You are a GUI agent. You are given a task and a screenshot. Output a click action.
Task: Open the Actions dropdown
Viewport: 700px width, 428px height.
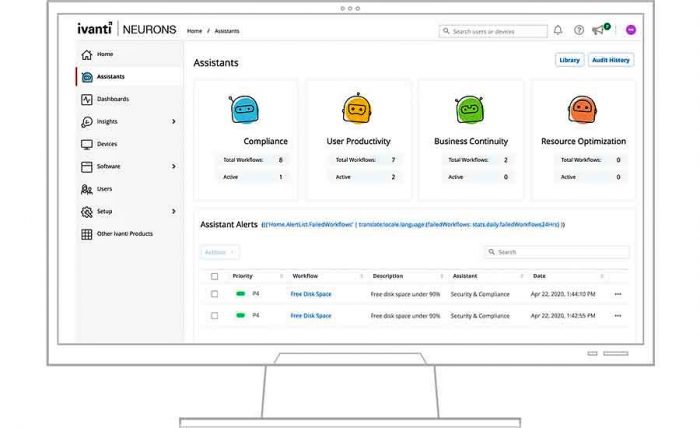[220, 252]
